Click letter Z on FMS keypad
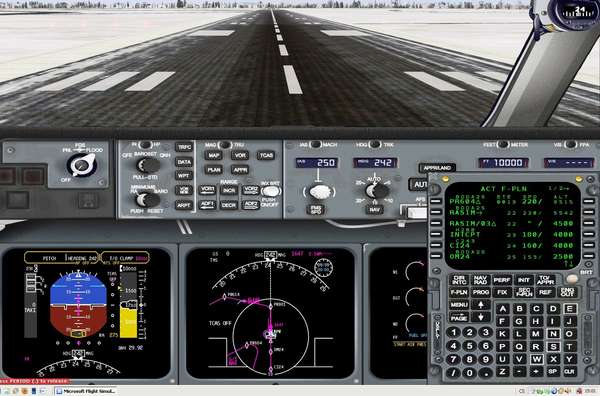The width and height of the screenshot is (600, 396). 502,372
